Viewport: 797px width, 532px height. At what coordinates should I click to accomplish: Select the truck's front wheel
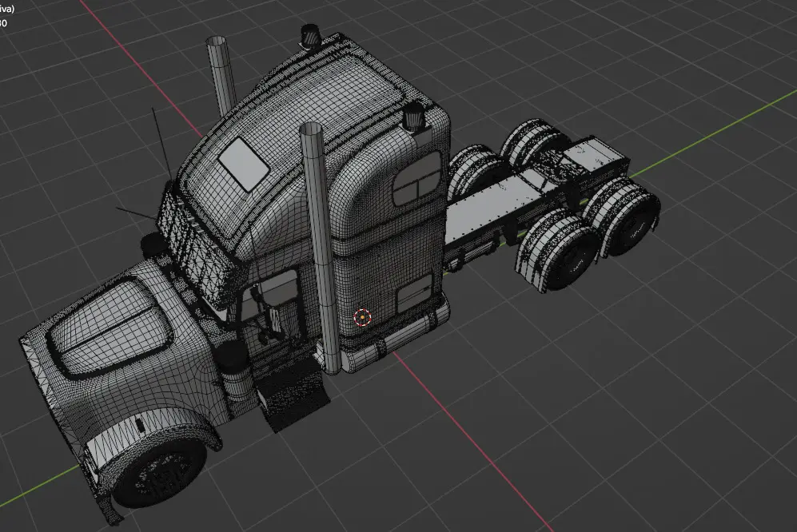tap(160, 474)
